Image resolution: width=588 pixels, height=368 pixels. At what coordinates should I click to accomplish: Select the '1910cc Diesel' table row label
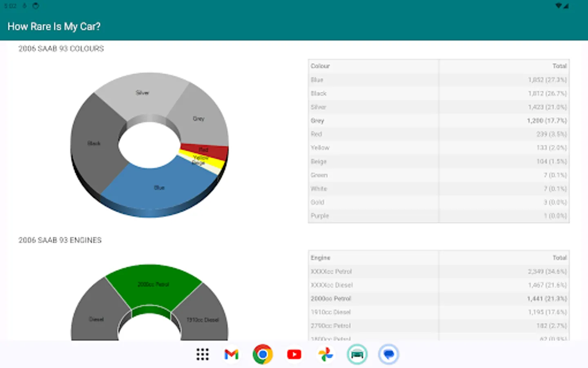tap(331, 312)
